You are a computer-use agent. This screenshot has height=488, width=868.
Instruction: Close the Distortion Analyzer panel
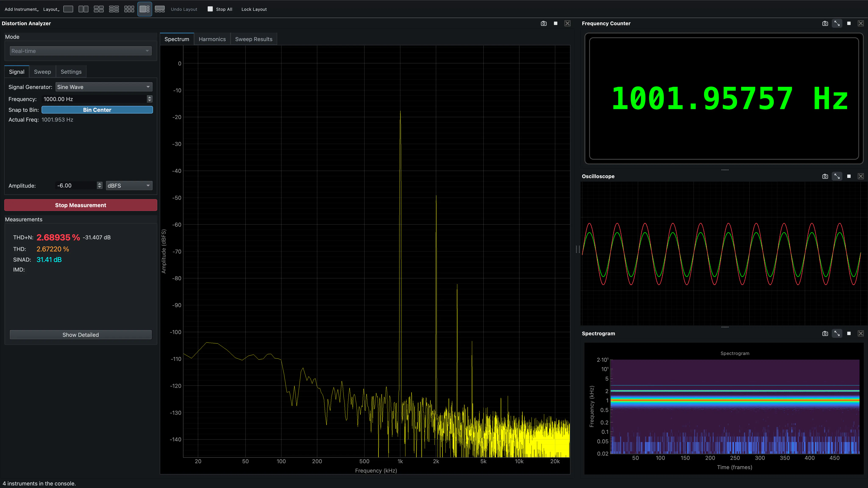[568, 23]
